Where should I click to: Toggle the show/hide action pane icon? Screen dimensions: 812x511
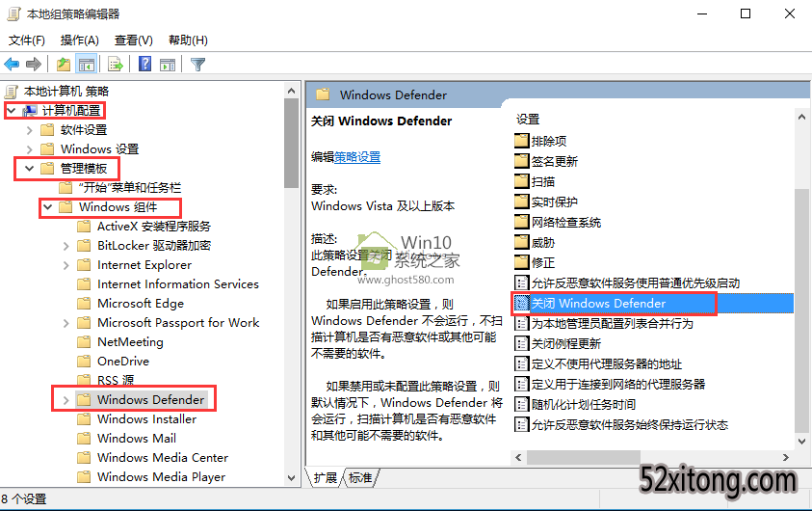[168, 65]
